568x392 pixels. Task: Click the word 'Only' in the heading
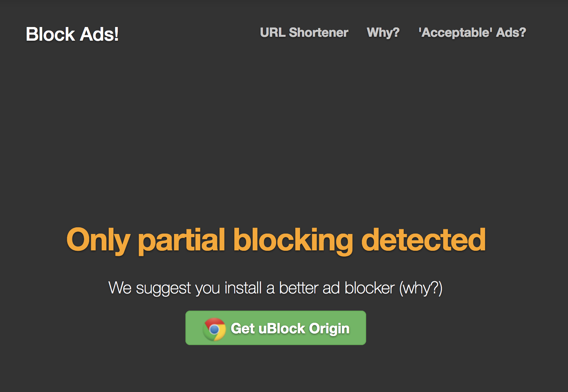[98, 240]
